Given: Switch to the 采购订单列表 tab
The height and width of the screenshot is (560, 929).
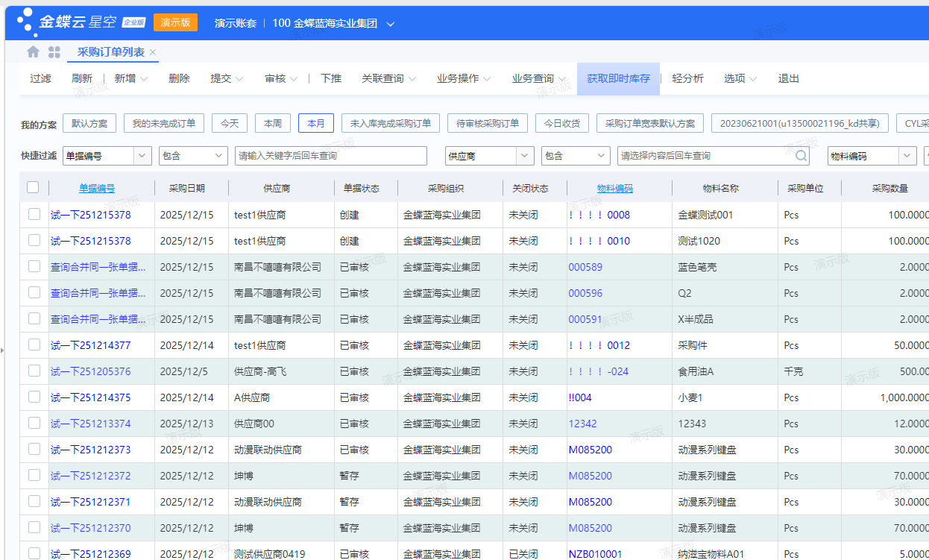Looking at the screenshot, I should point(111,52).
